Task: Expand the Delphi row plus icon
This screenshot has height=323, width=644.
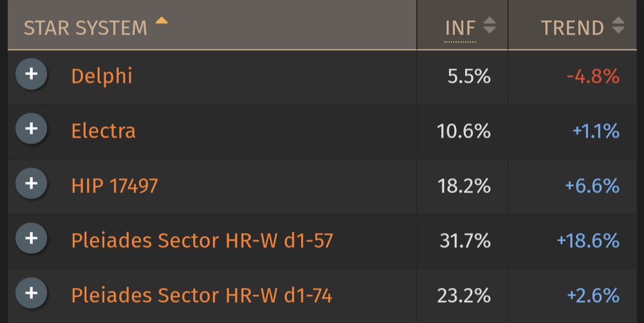Action: (31, 74)
